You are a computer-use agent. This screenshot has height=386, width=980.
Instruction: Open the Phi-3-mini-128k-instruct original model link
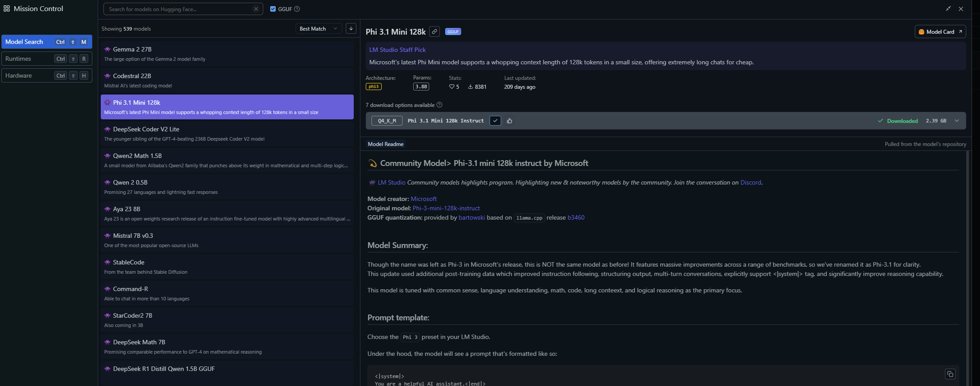pyautogui.click(x=446, y=208)
